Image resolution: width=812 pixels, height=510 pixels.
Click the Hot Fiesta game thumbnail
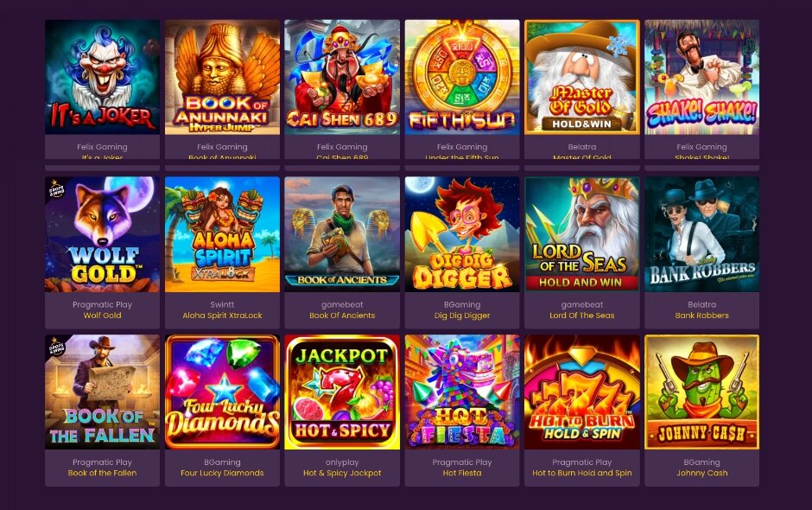pyautogui.click(x=462, y=392)
